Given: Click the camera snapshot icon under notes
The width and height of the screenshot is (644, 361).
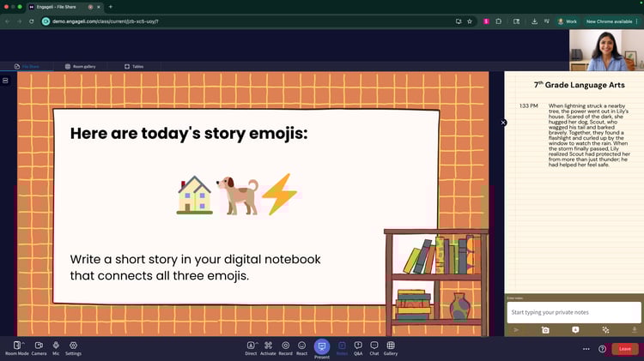Looking at the screenshot, I should (x=545, y=329).
